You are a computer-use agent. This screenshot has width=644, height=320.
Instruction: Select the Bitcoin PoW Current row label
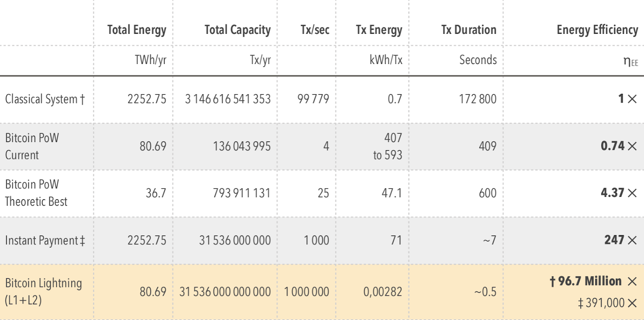(32, 146)
